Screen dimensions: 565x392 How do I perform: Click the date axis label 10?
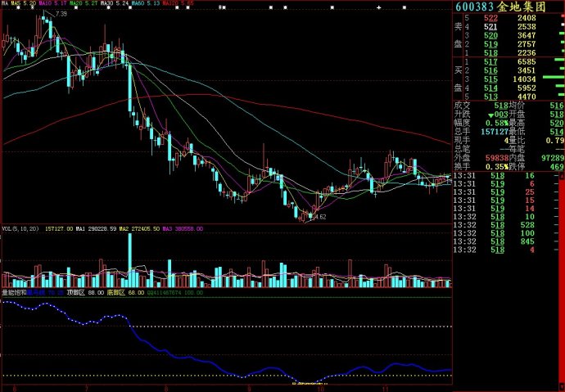319,388
